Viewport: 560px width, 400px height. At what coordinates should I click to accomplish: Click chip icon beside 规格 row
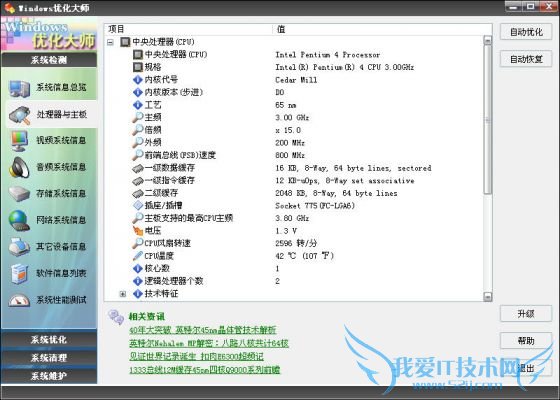pyautogui.click(x=138, y=67)
